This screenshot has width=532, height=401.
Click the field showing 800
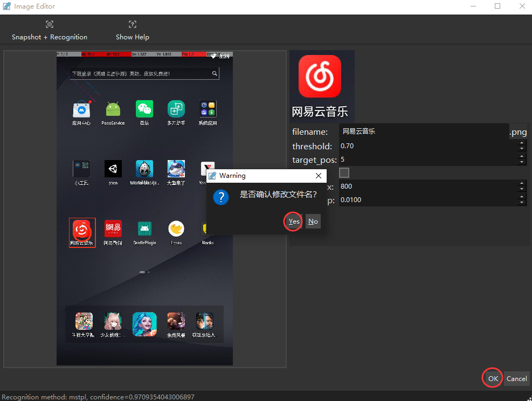428,186
